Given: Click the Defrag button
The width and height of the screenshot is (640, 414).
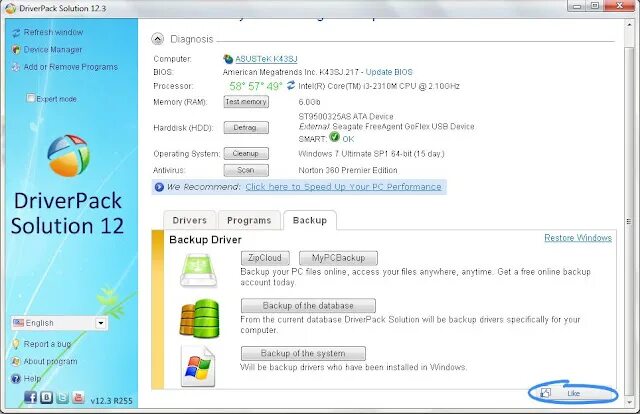Looking at the screenshot, I should [246, 128].
